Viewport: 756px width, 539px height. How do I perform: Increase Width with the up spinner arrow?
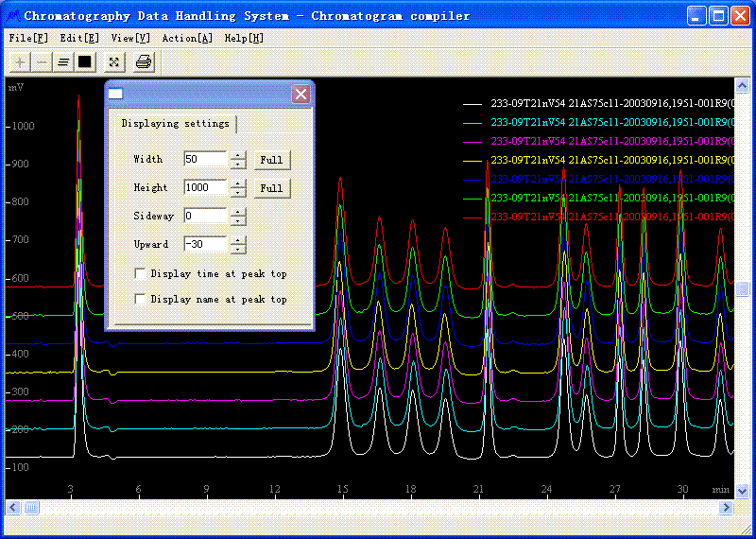238,155
